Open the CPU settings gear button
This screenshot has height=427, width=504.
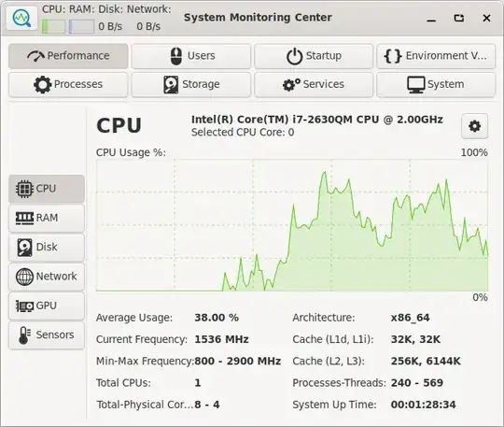474,126
